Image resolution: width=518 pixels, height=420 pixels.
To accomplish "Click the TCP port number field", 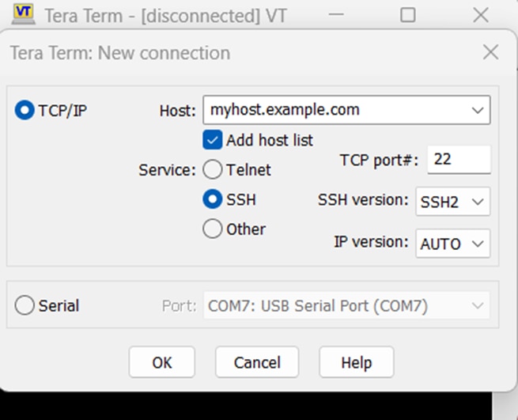I will [458, 160].
